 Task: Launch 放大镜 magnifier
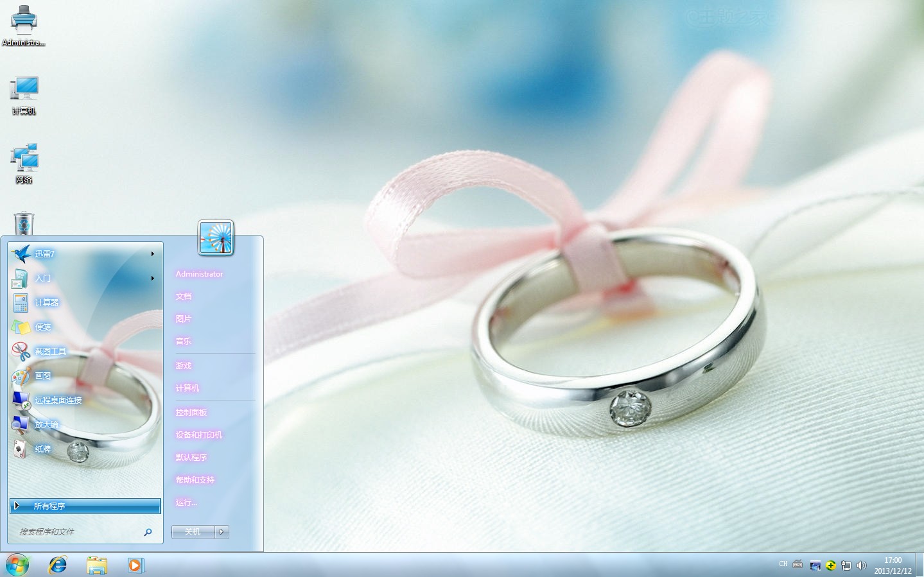[85, 425]
